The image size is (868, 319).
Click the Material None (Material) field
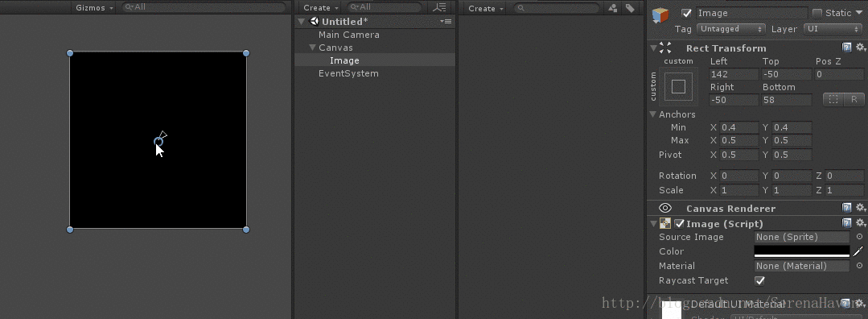[x=801, y=266]
